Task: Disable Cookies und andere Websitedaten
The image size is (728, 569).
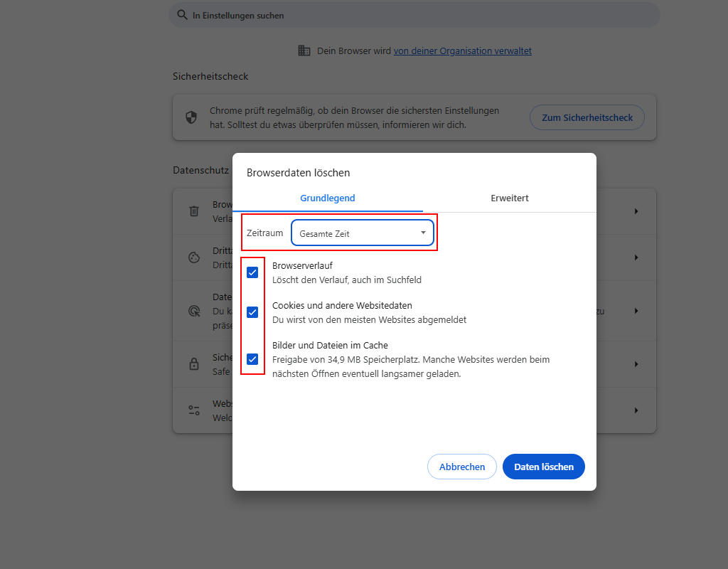Action: pos(252,312)
